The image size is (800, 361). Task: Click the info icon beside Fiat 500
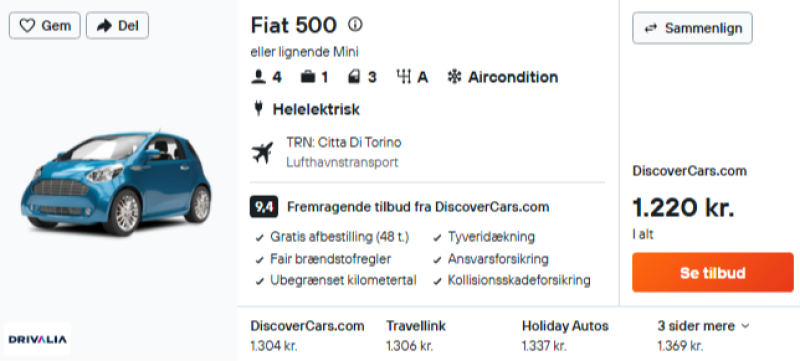(x=355, y=24)
